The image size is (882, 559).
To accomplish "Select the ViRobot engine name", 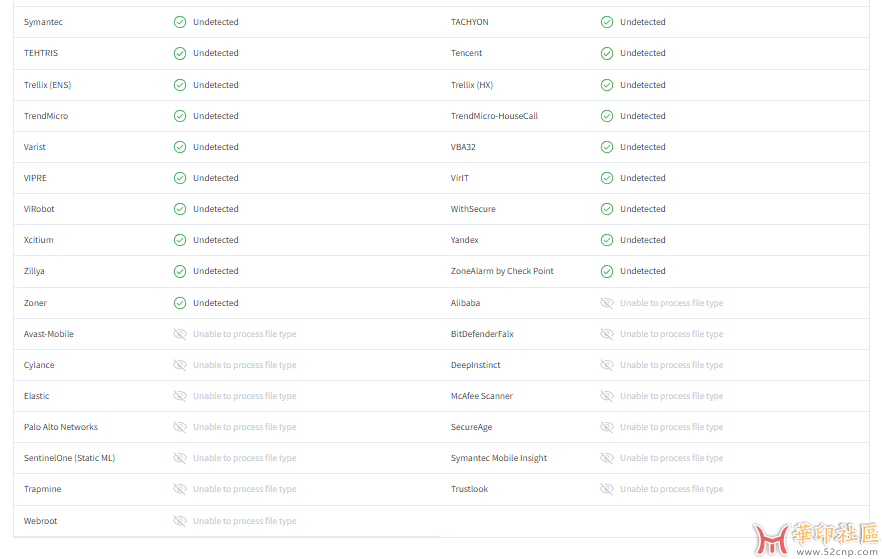I will point(39,209).
